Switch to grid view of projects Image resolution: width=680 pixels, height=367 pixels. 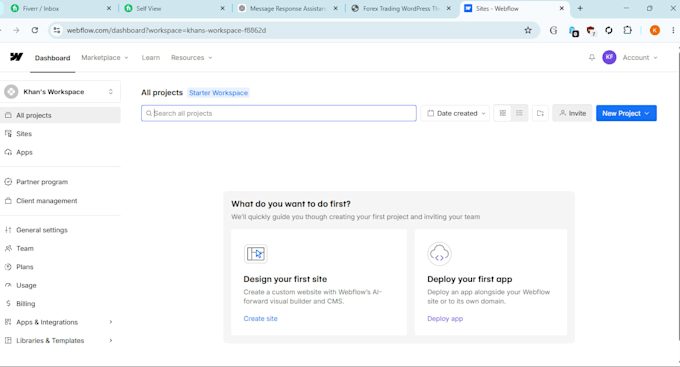tap(503, 113)
